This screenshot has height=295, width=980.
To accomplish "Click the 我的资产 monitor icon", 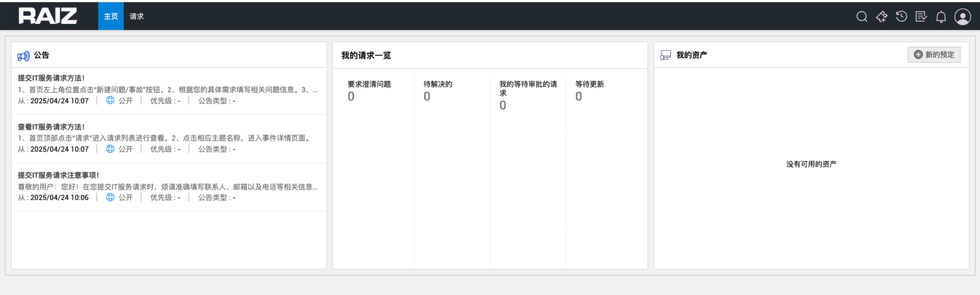I will point(665,55).
